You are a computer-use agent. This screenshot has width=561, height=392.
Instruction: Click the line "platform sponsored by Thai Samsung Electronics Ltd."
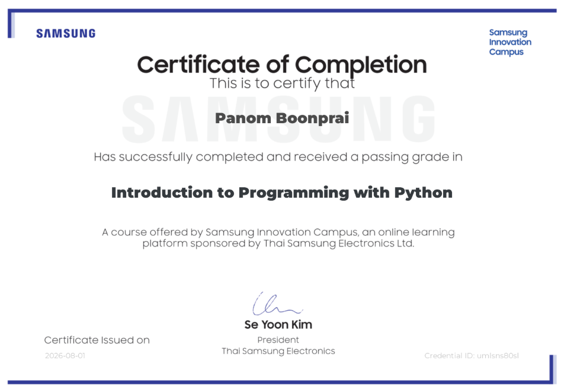tap(278, 243)
